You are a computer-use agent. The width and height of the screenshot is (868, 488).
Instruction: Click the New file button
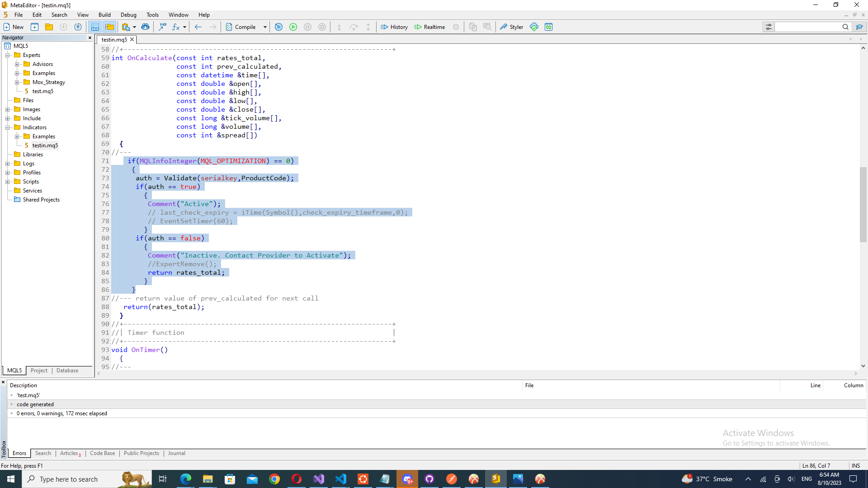coord(14,27)
